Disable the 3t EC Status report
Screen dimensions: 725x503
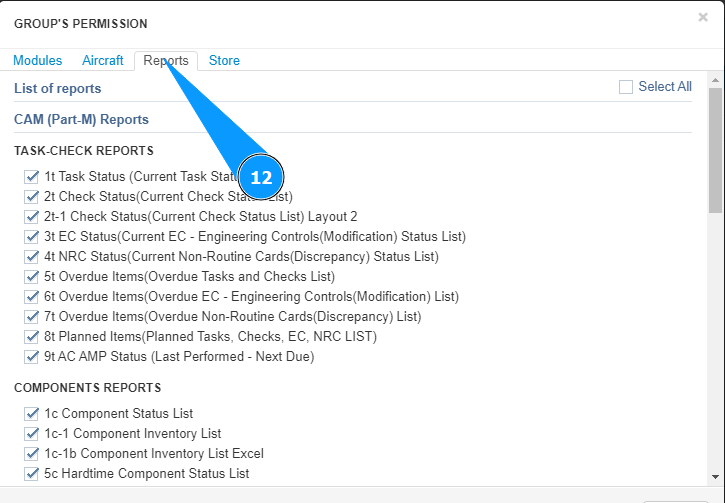[x=32, y=237]
